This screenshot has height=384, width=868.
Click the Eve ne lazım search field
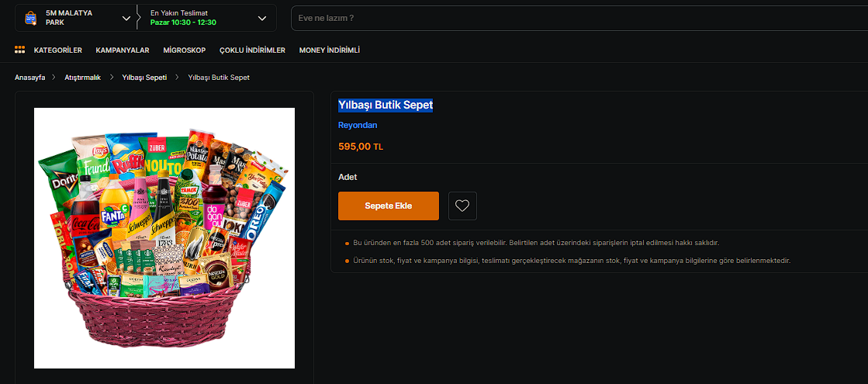579,19
